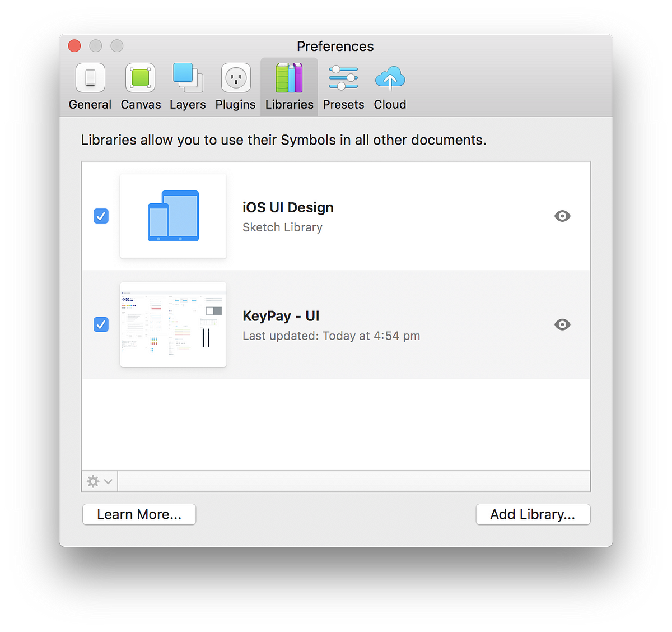Select the "iOS UI Design" library name
Viewport: 672px width, 632px height.
[x=288, y=207]
